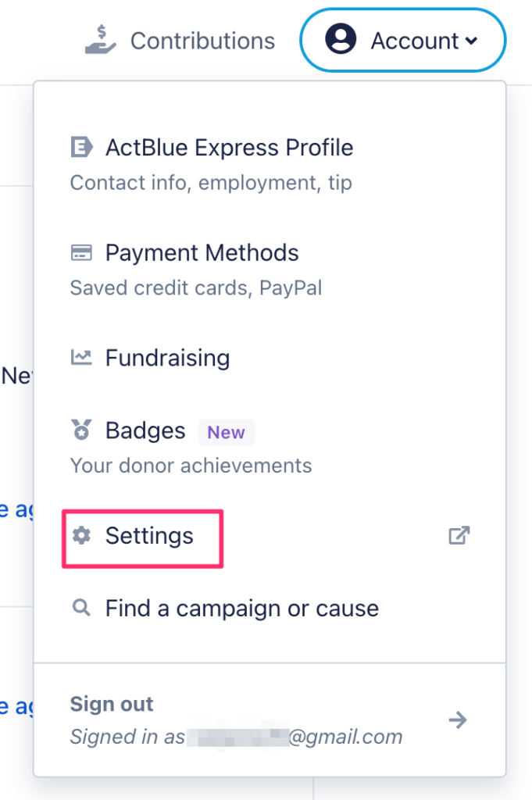The height and width of the screenshot is (800, 532).
Task: Click the Badges medal icon
Action: (81, 430)
